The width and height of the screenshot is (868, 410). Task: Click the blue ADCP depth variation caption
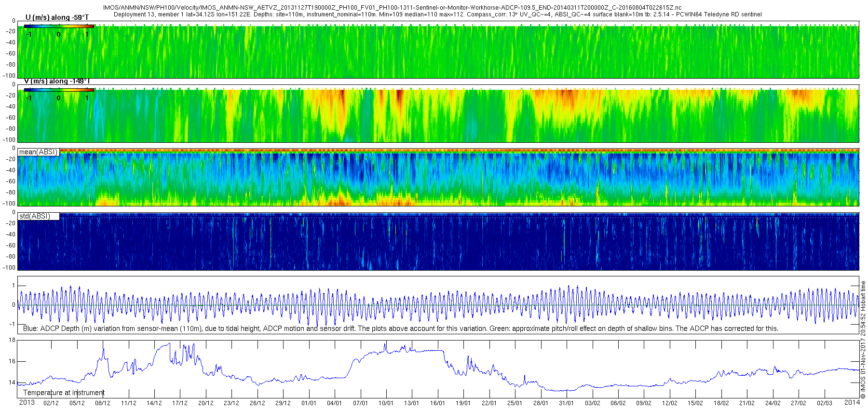pos(400,328)
